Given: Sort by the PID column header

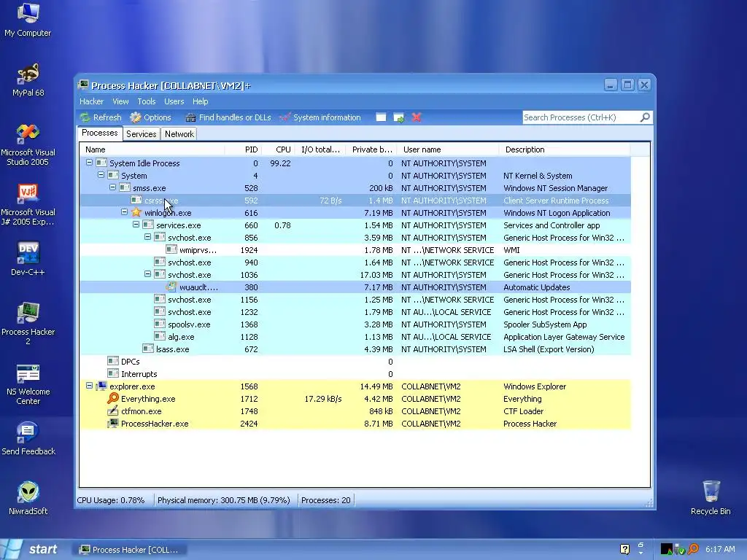Looking at the screenshot, I should [x=243, y=149].
